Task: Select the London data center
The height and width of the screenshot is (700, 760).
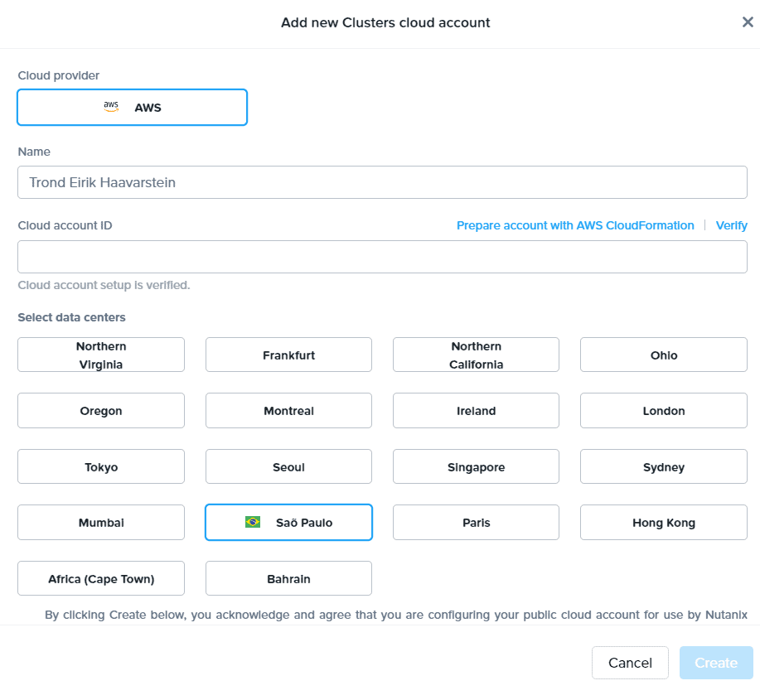Action: coord(664,410)
